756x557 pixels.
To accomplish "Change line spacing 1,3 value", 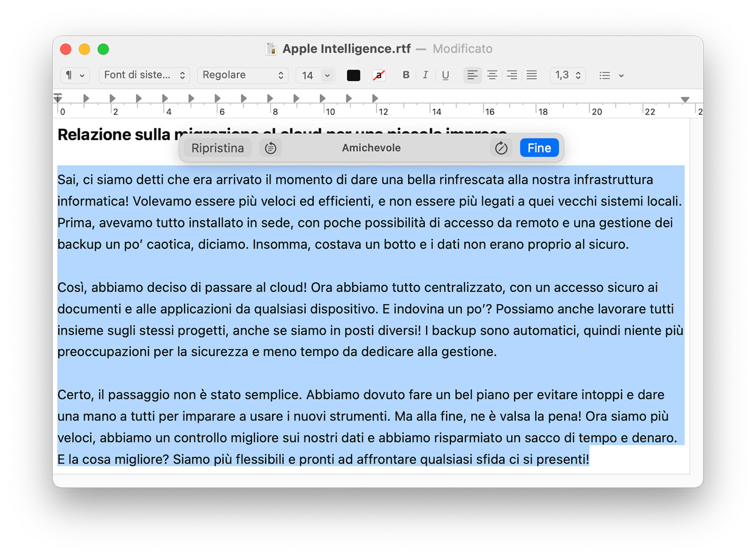I will tap(568, 75).
